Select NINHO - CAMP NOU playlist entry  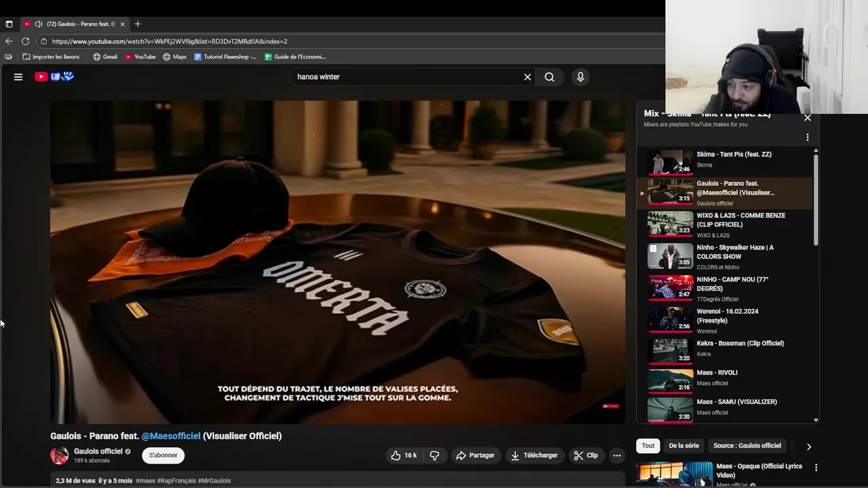(x=726, y=289)
